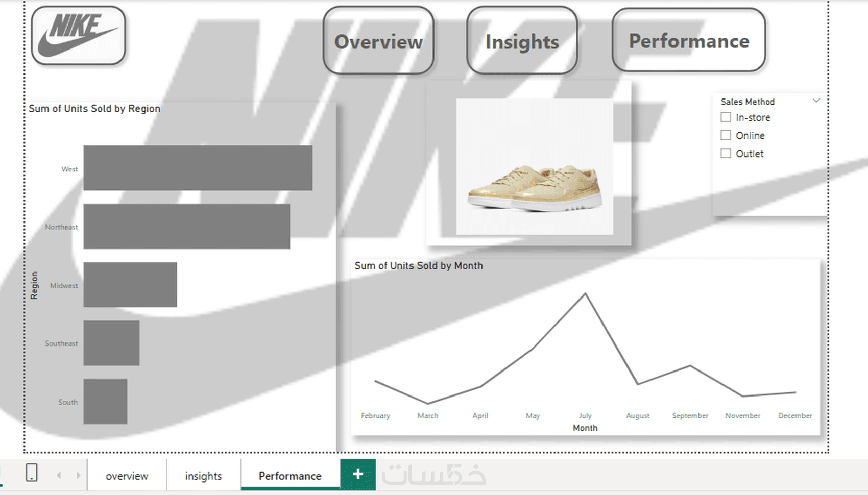Click the Month axis title
Screen dimensions: 868x495
click(585, 428)
